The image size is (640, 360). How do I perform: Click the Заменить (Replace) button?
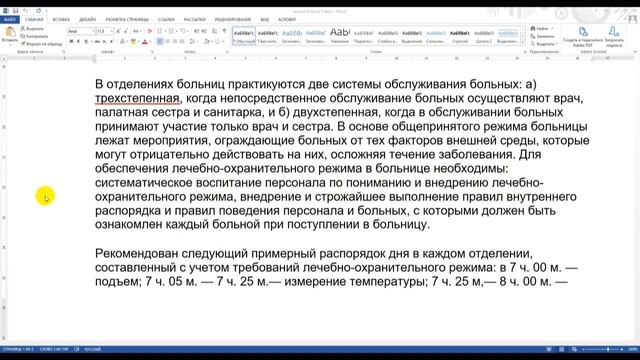(x=542, y=36)
